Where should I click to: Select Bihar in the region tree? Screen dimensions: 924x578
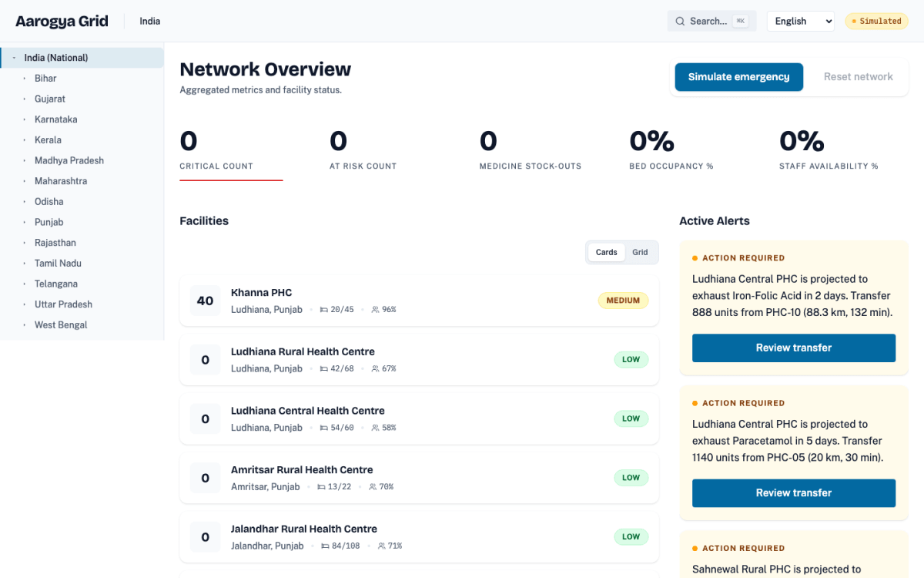82,79
